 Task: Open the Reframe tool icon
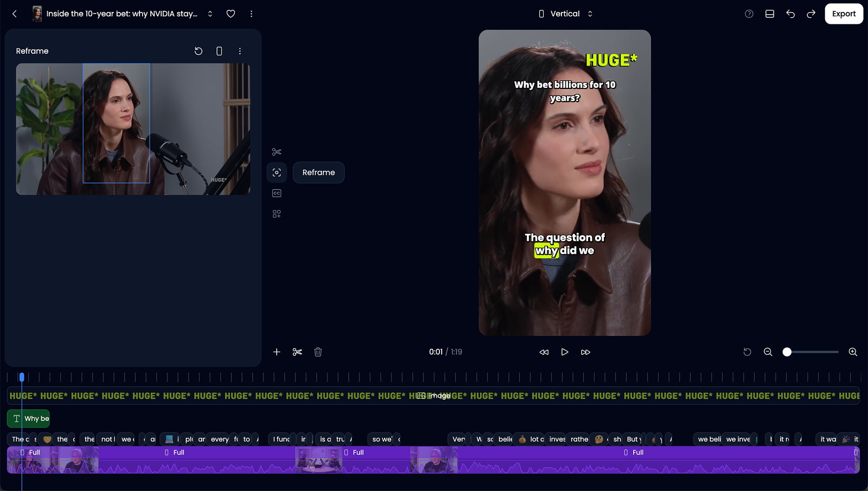coord(277,172)
